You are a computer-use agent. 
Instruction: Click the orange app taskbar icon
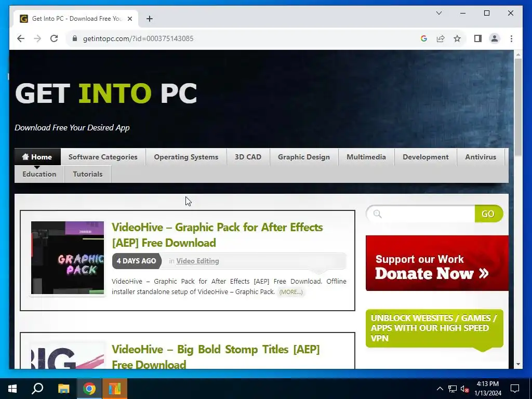[115, 389]
